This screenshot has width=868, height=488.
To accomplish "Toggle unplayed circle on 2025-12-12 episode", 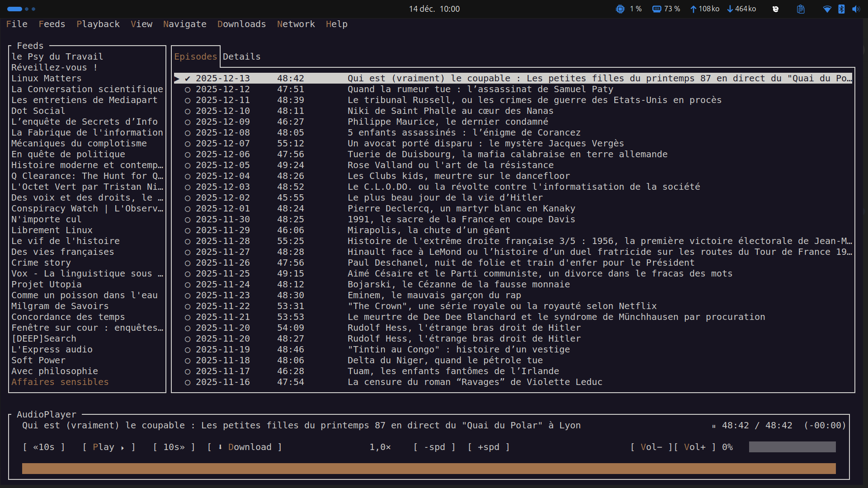I will coord(188,89).
